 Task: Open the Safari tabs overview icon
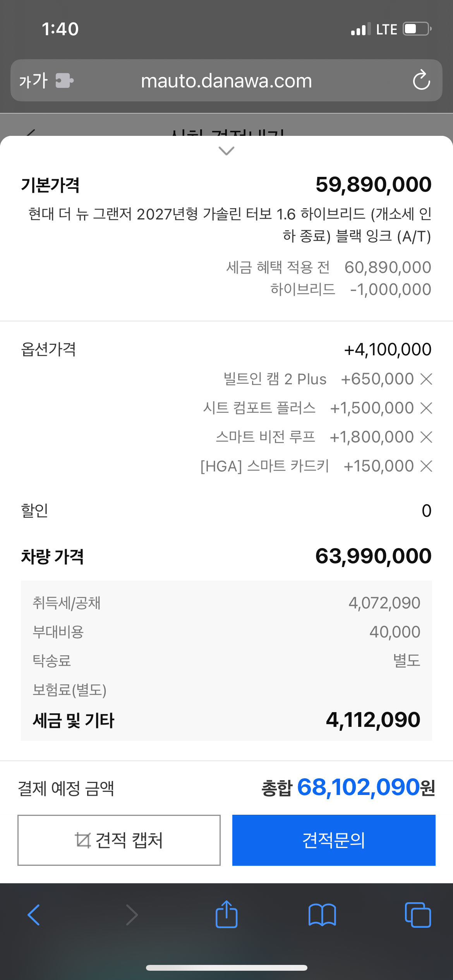[x=418, y=915]
